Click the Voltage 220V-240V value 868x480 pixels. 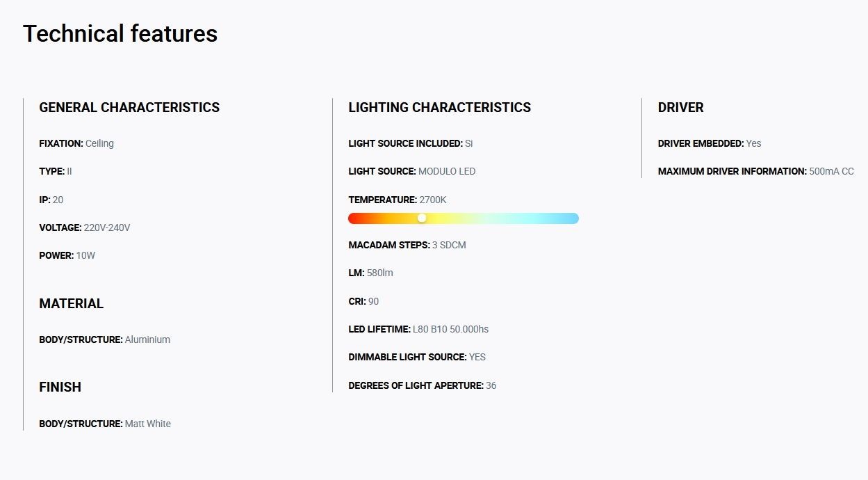coord(107,227)
